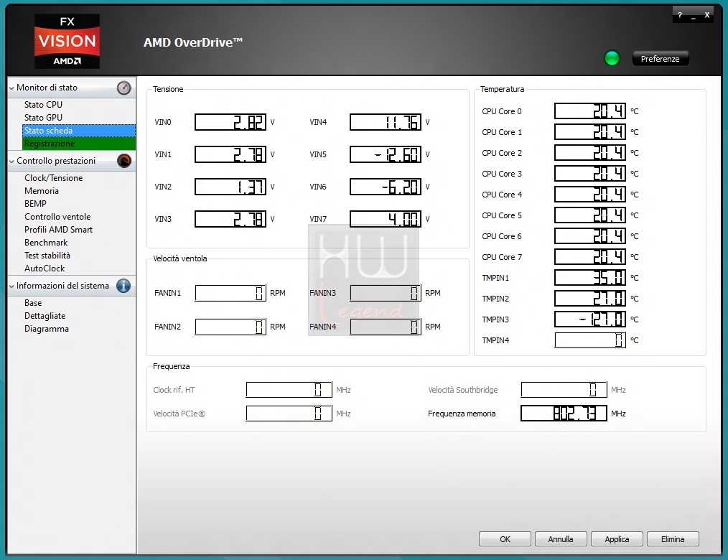The width and height of the screenshot is (728, 560).
Task: Collapse the Informazioni del sistema section
Action: (11, 286)
